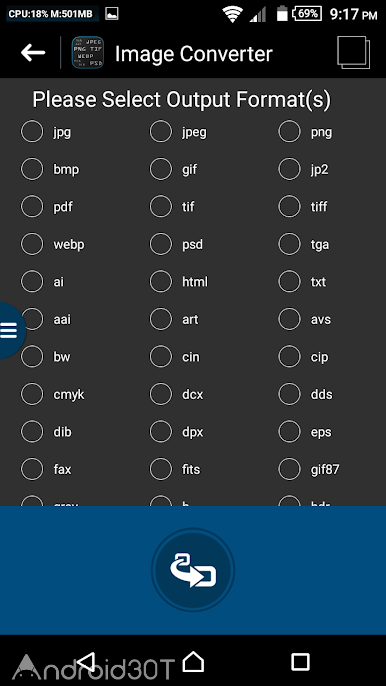Tap the battery percentage indicator
Screen dimensions: 386x686
[x=307, y=14]
